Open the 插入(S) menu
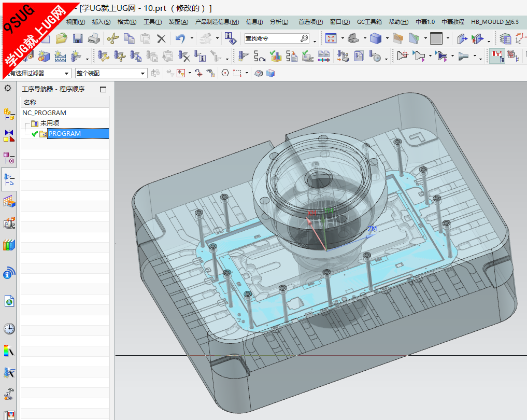This screenshot has height=420, width=527. pos(101,22)
